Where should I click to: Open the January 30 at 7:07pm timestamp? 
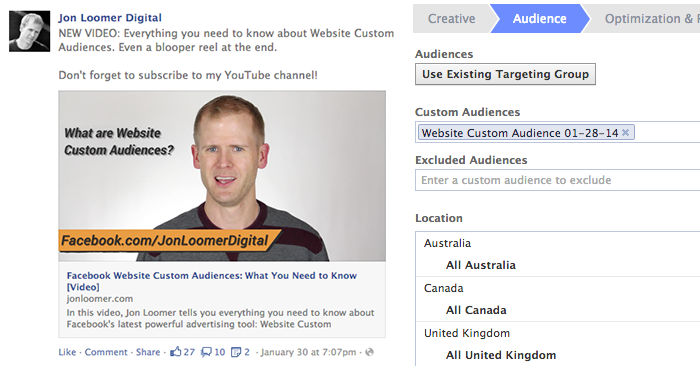click(308, 352)
